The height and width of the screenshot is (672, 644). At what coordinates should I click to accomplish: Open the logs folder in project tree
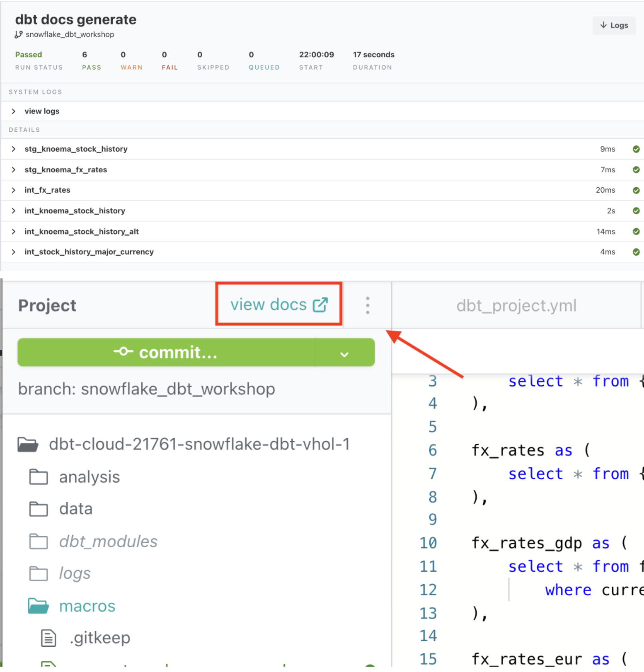[75, 573]
